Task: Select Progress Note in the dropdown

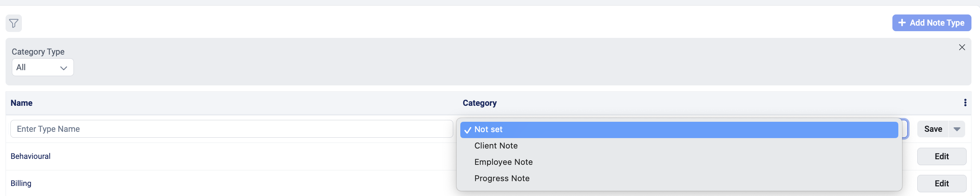Action: pyautogui.click(x=502, y=179)
